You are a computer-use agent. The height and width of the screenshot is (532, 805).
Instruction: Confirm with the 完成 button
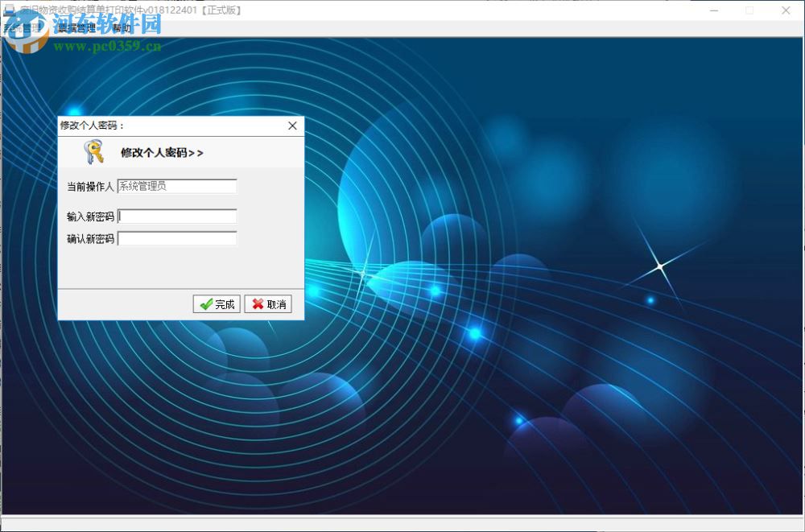click(217, 304)
